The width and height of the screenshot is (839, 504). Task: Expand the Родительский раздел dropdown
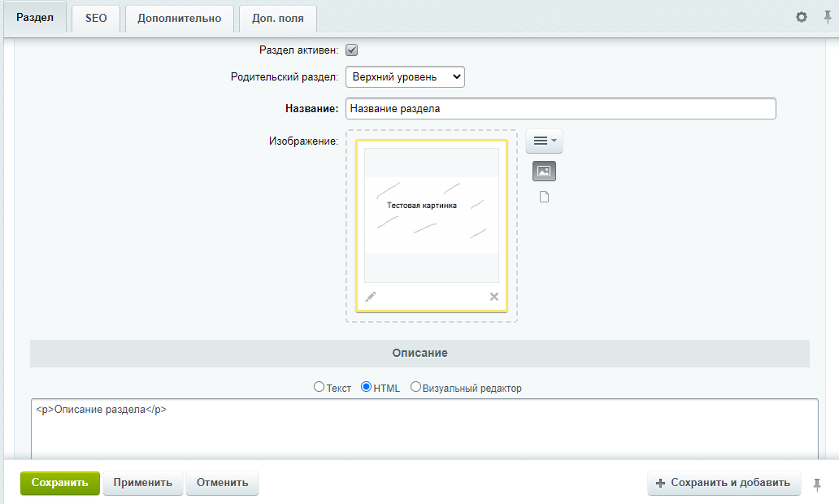(405, 77)
